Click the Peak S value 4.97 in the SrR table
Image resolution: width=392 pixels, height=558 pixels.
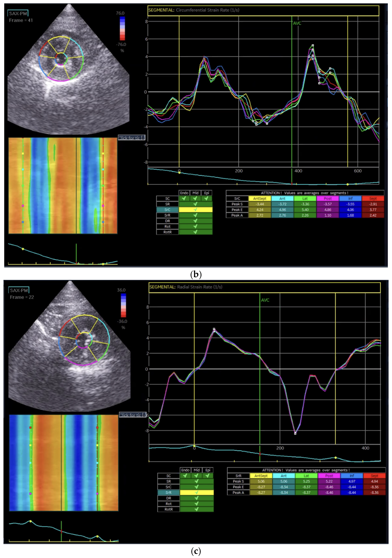[352, 481]
